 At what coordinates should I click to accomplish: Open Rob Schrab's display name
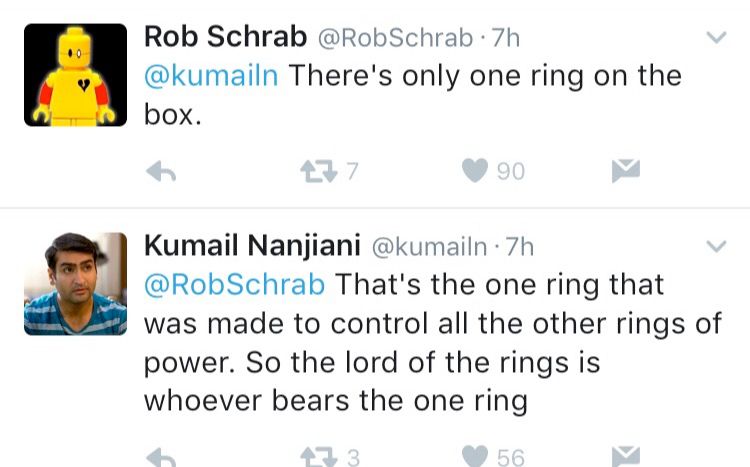click(225, 37)
